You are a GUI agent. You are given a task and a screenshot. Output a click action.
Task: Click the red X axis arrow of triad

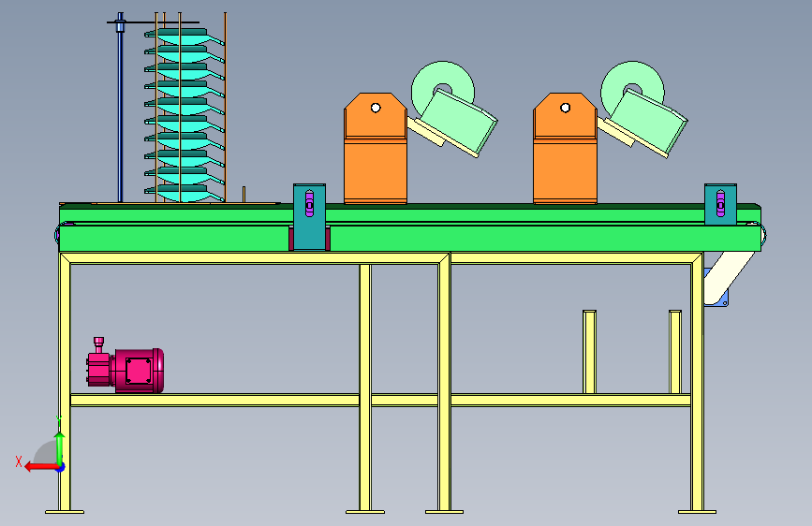click(x=40, y=467)
